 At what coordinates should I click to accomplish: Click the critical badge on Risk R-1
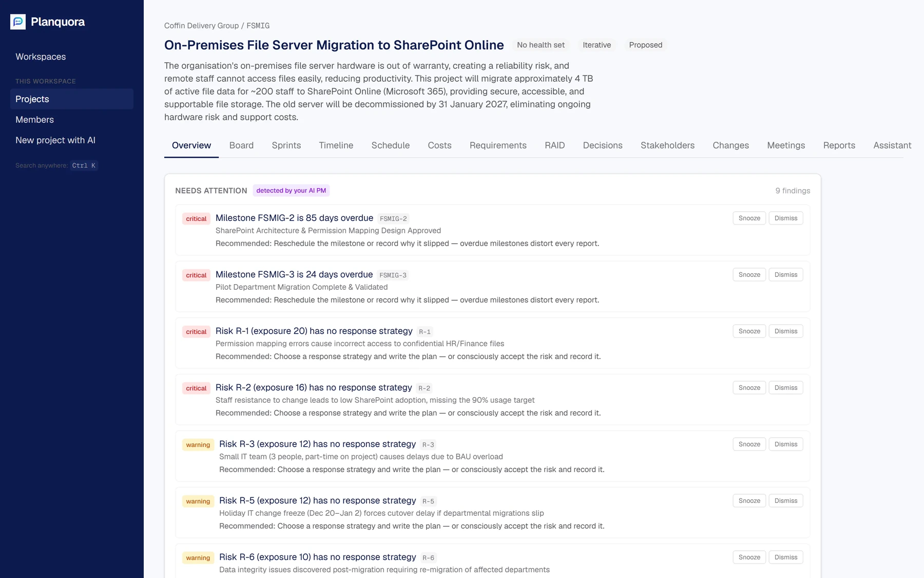(196, 332)
